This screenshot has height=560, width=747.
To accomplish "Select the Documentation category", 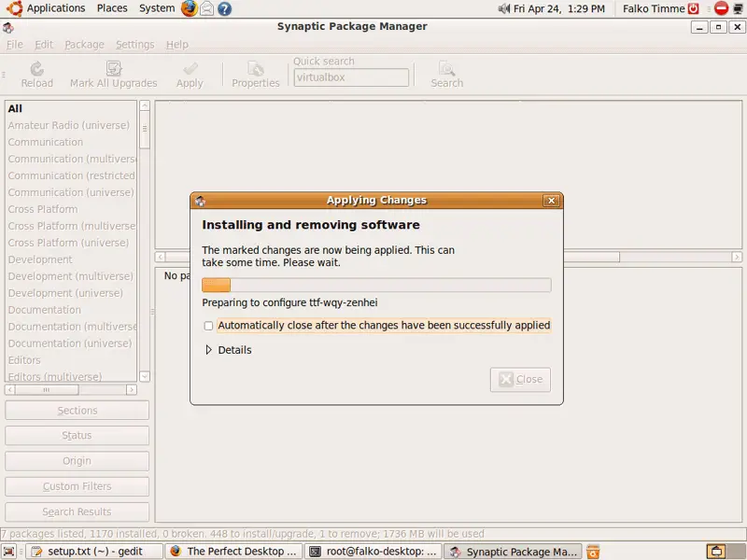I will (71, 310).
